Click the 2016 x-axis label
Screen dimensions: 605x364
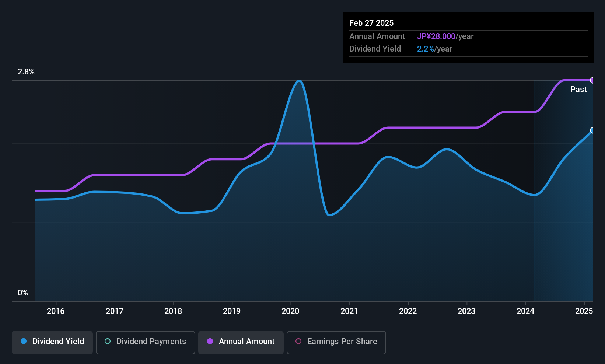[x=56, y=311]
